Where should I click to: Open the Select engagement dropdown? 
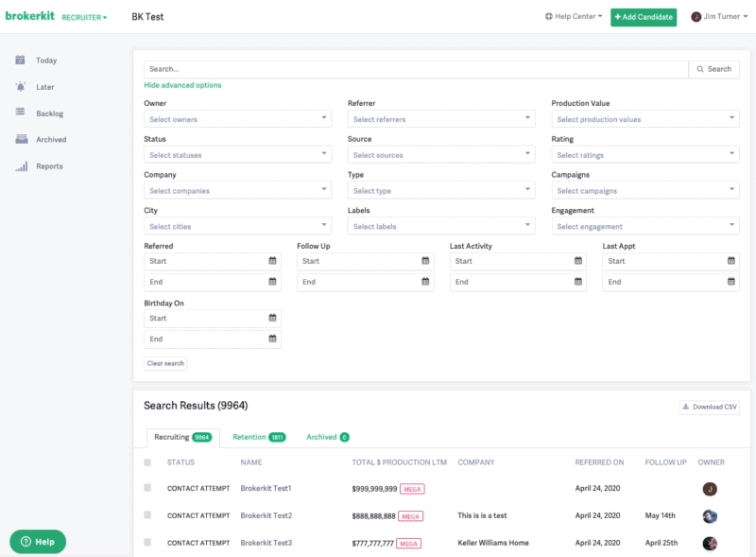point(645,226)
